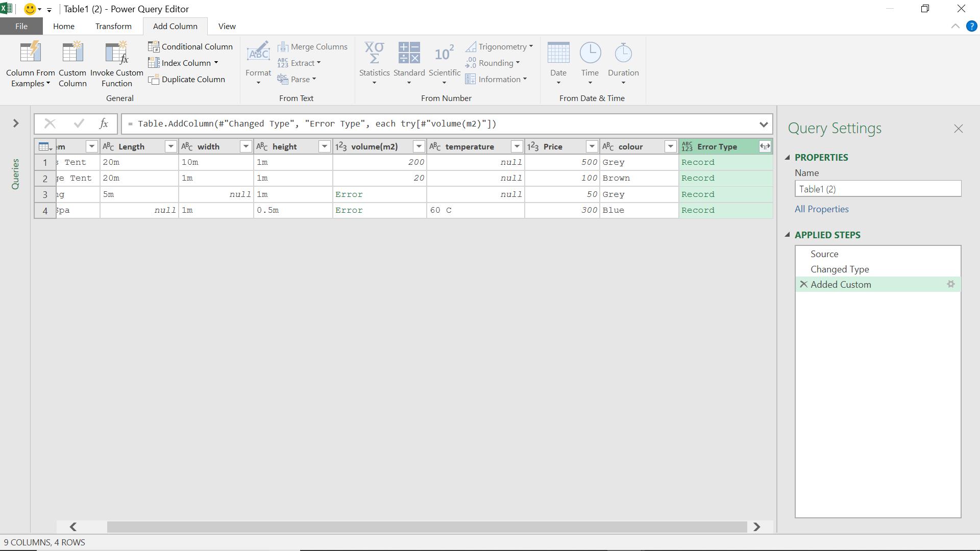Select the Source applied step
The width and height of the screenshot is (980, 551).
pyautogui.click(x=878, y=254)
